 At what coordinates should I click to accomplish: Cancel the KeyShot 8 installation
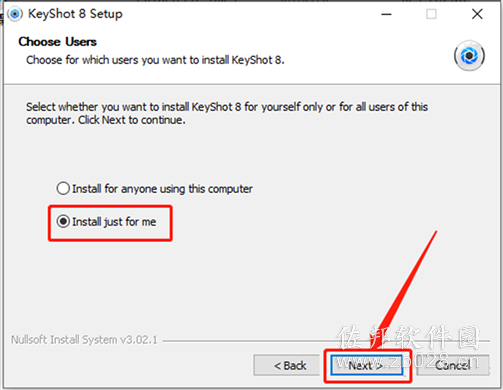[x=453, y=365]
